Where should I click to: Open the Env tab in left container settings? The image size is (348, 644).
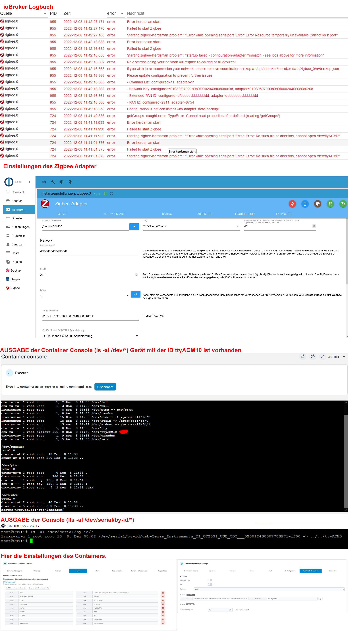(x=78, y=571)
